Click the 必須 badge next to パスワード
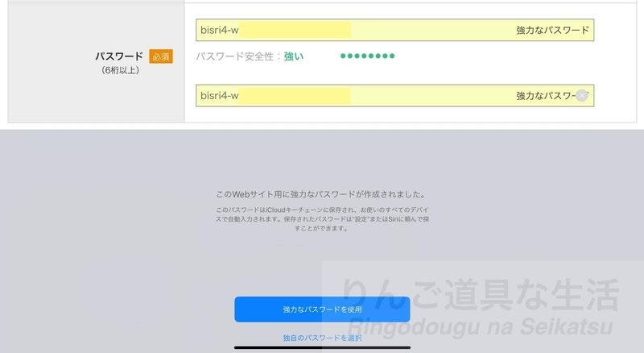 tap(161, 56)
